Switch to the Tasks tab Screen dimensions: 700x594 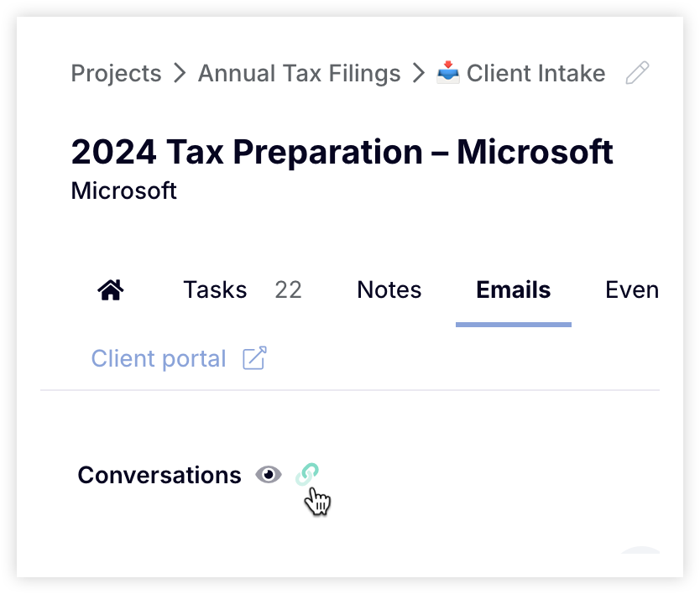(x=215, y=290)
